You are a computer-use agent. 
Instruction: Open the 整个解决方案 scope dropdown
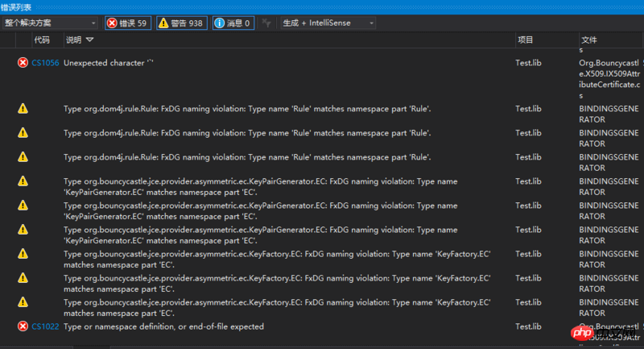click(50, 23)
